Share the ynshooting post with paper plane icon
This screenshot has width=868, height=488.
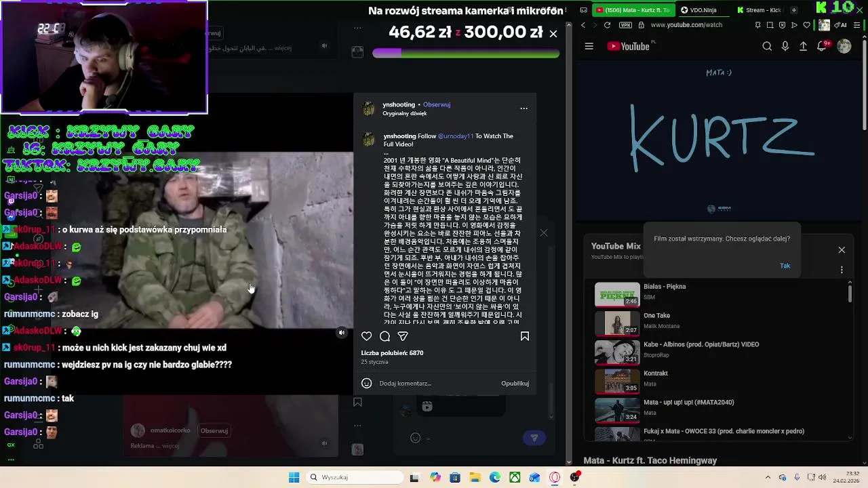(x=403, y=336)
